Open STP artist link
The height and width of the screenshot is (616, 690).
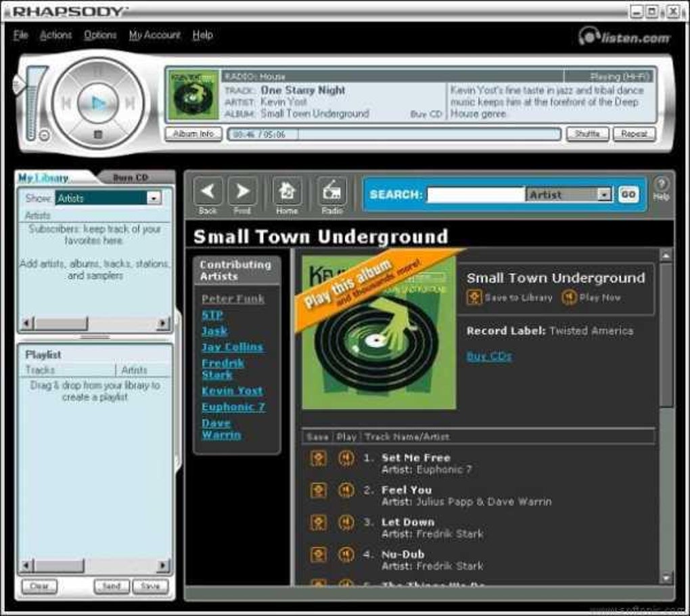[x=212, y=315]
